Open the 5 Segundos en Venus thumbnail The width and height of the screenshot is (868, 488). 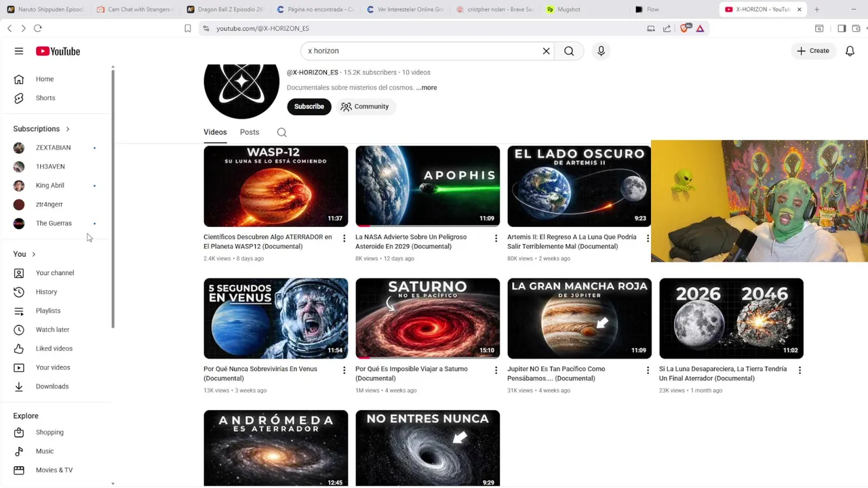pyautogui.click(x=276, y=319)
